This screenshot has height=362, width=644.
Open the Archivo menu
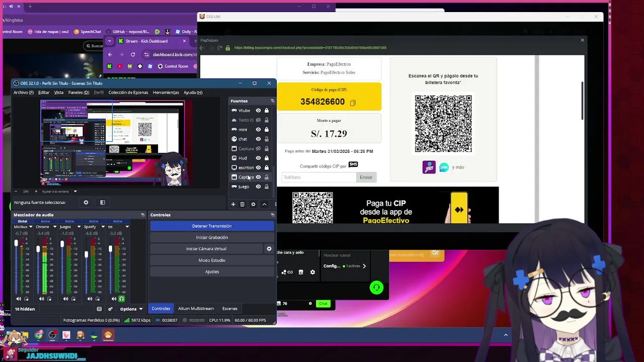(24, 93)
